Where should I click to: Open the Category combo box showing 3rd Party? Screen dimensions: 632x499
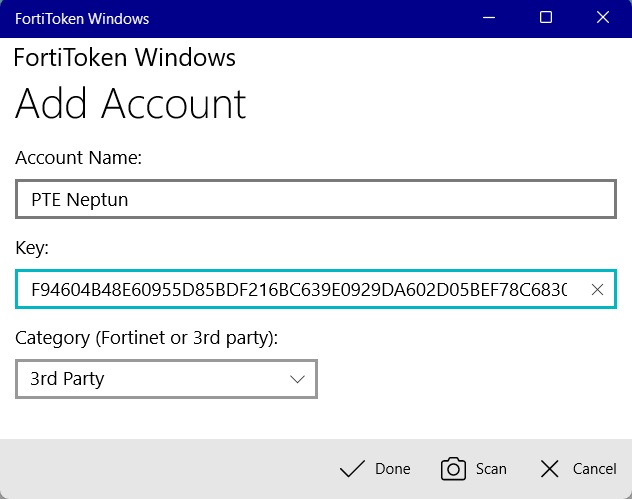[x=150, y=379]
